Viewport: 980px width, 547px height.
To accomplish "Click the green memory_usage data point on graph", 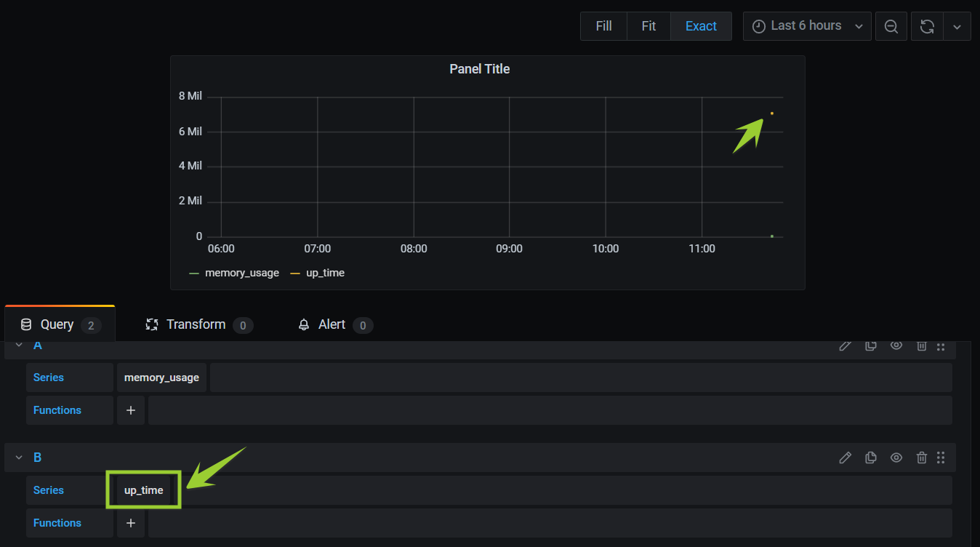I will (771, 236).
